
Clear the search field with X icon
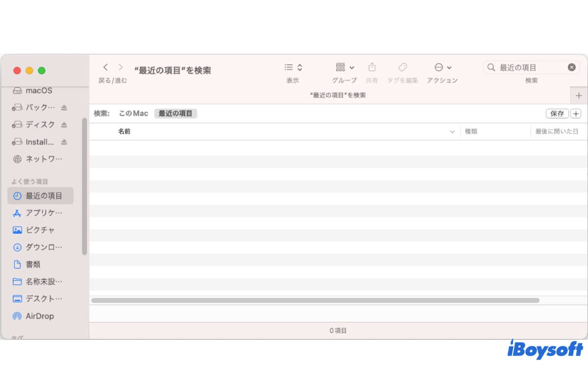pyautogui.click(x=572, y=68)
